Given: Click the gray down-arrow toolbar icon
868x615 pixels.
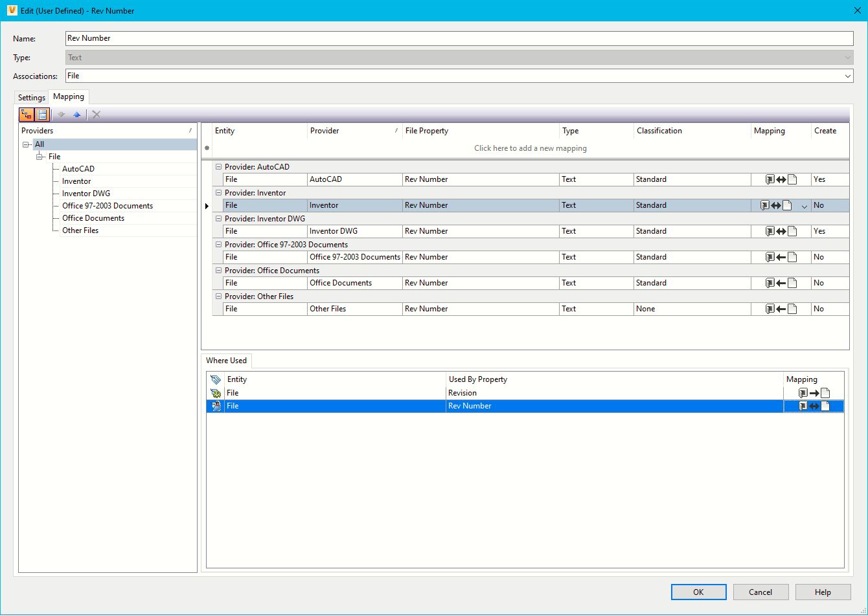Looking at the screenshot, I should click(x=60, y=115).
